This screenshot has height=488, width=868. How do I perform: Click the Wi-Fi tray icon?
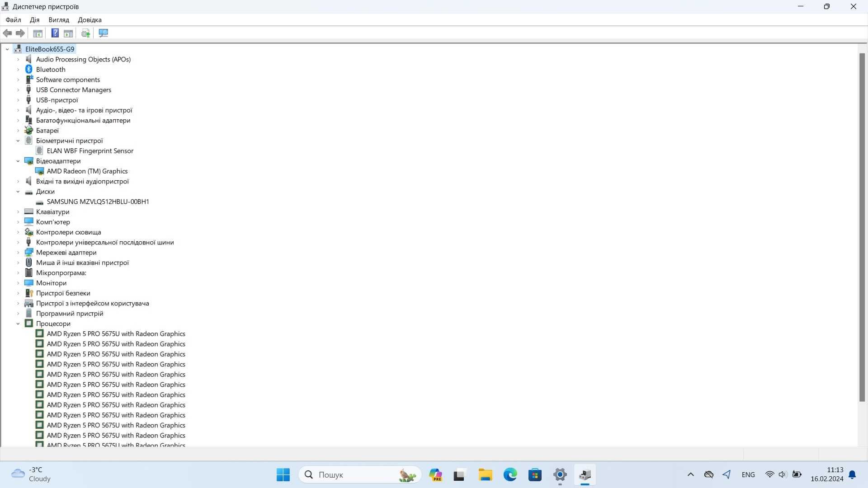point(769,474)
